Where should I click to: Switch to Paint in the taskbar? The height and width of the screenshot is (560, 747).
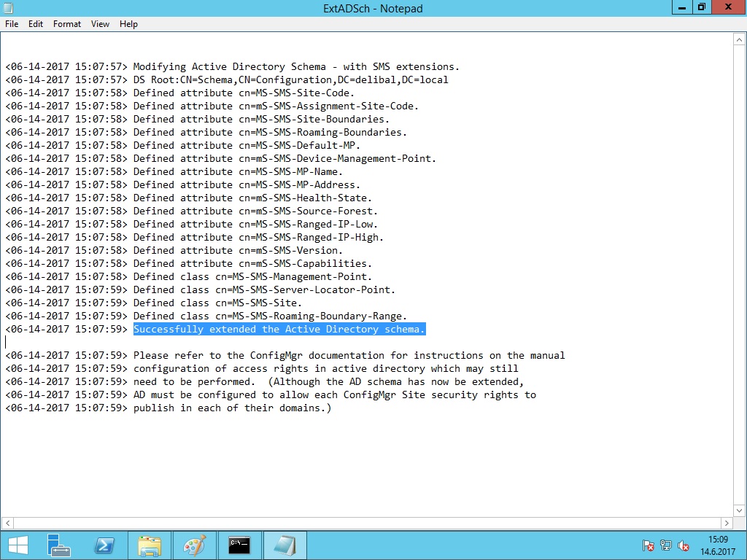tap(195, 545)
